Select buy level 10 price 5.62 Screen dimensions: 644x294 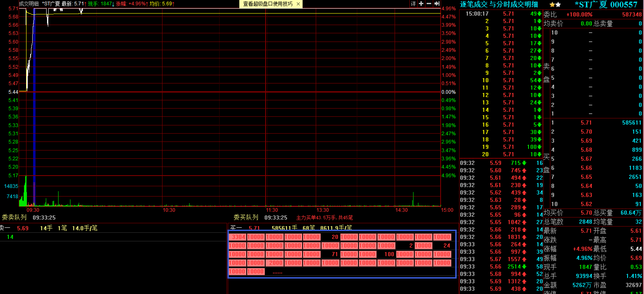[586, 204]
